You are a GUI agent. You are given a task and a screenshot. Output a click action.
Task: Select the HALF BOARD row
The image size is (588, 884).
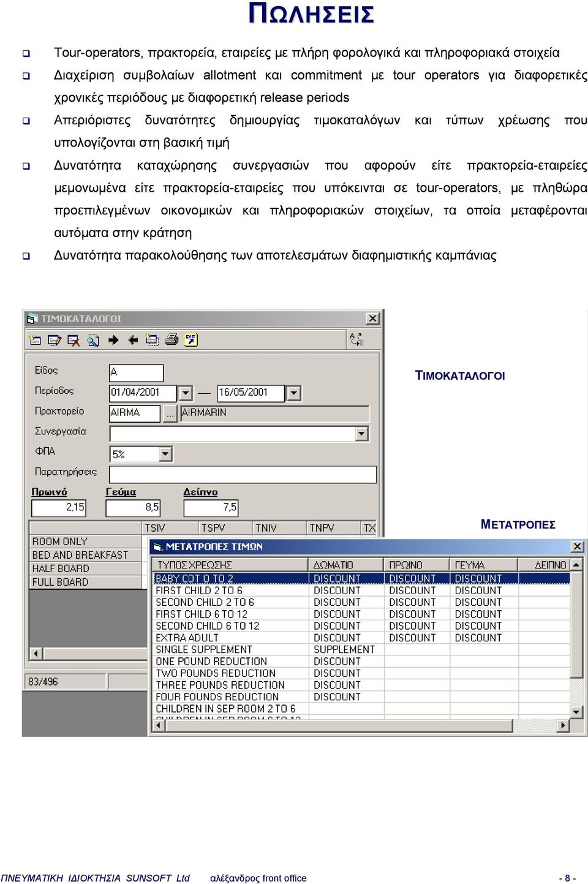(x=86, y=569)
